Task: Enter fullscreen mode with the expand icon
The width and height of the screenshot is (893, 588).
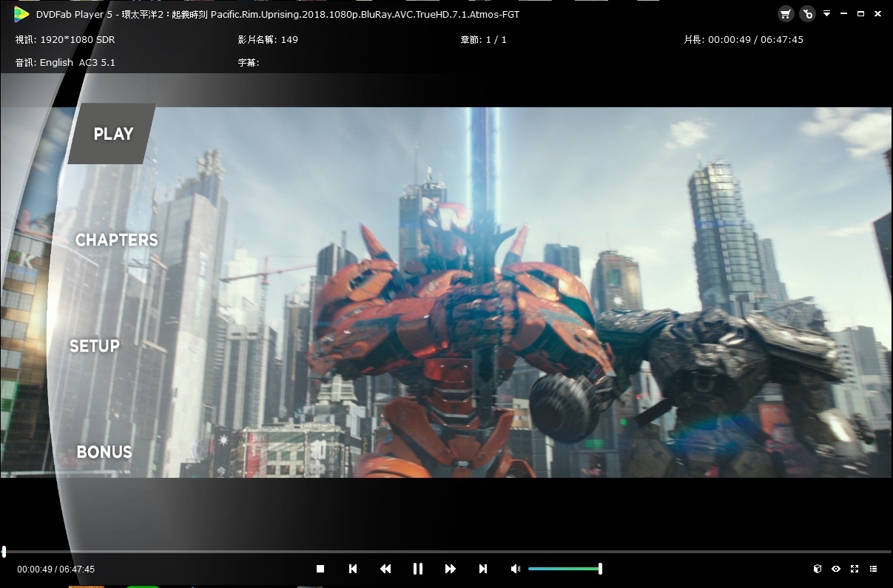Action: coord(855,569)
